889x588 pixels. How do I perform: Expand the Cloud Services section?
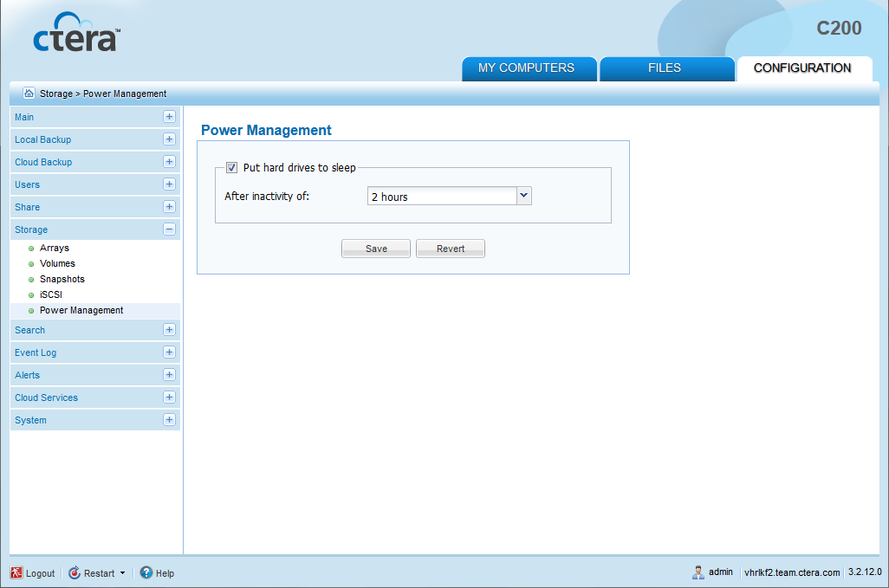[x=169, y=397]
